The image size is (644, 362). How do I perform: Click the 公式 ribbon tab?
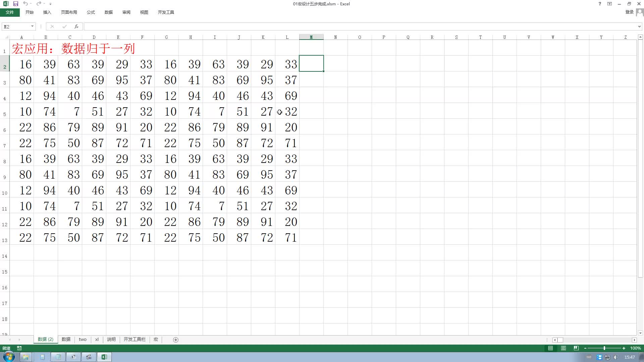coord(91,12)
